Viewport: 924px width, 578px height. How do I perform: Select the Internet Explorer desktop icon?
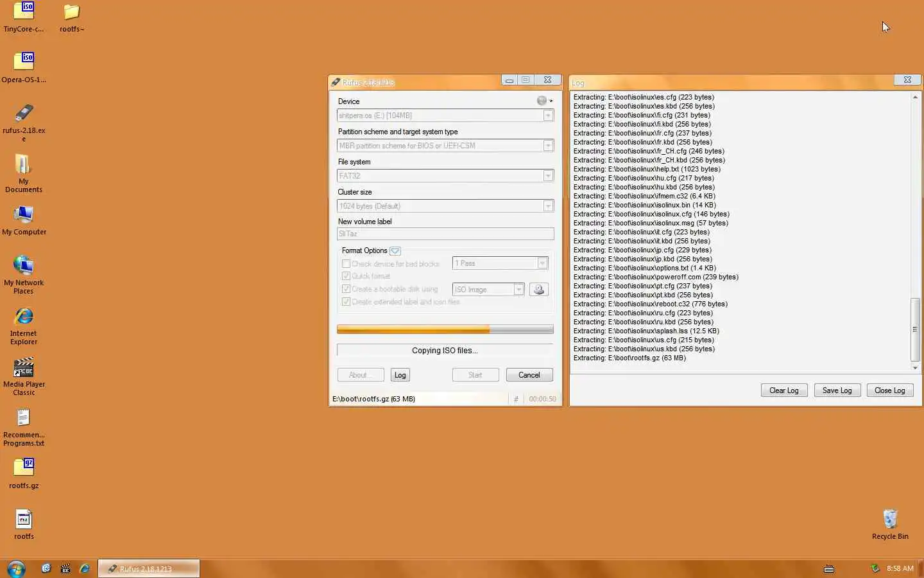[x=24, y=326]
